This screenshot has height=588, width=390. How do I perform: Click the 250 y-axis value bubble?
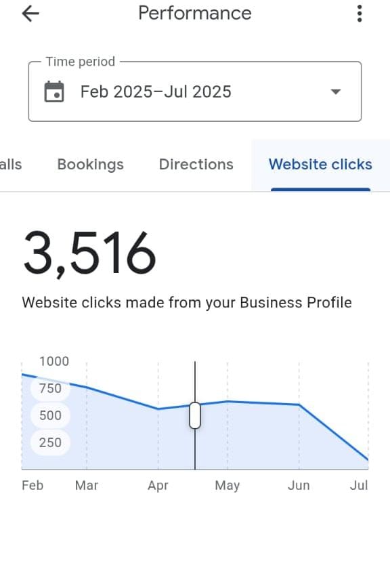50,442
